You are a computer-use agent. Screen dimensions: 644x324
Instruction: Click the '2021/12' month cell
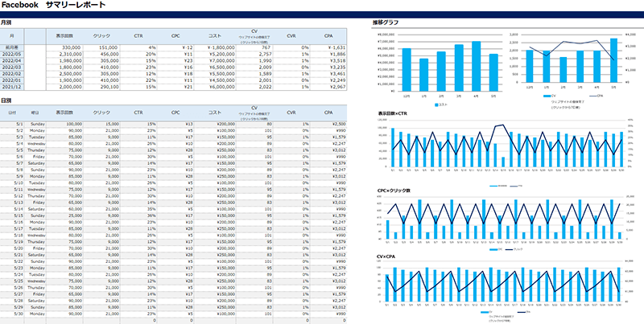(x=12, y=87)
